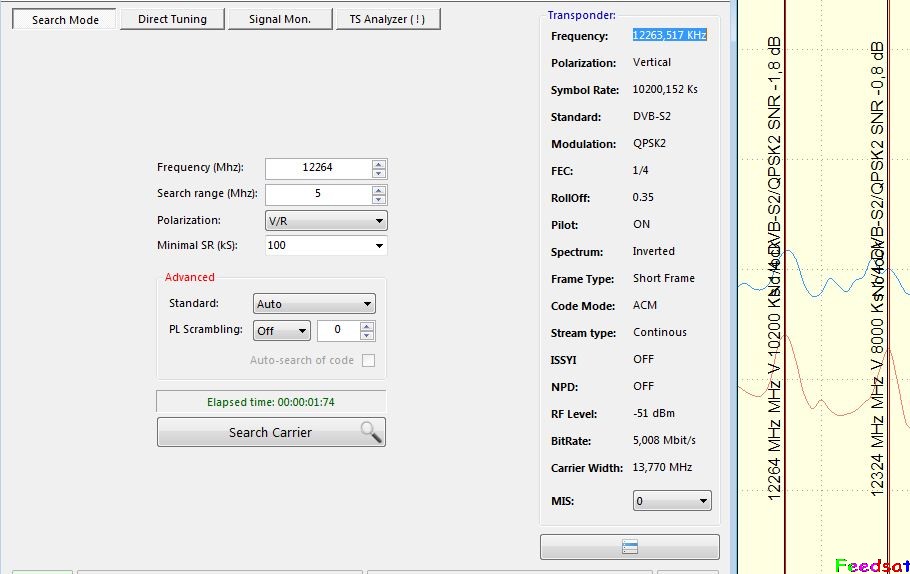
Task: Open the Direct Tuning tab
Action: 172,19
